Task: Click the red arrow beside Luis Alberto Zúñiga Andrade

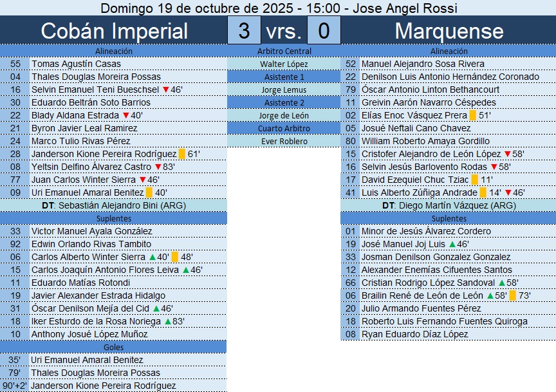Action: 507,192
